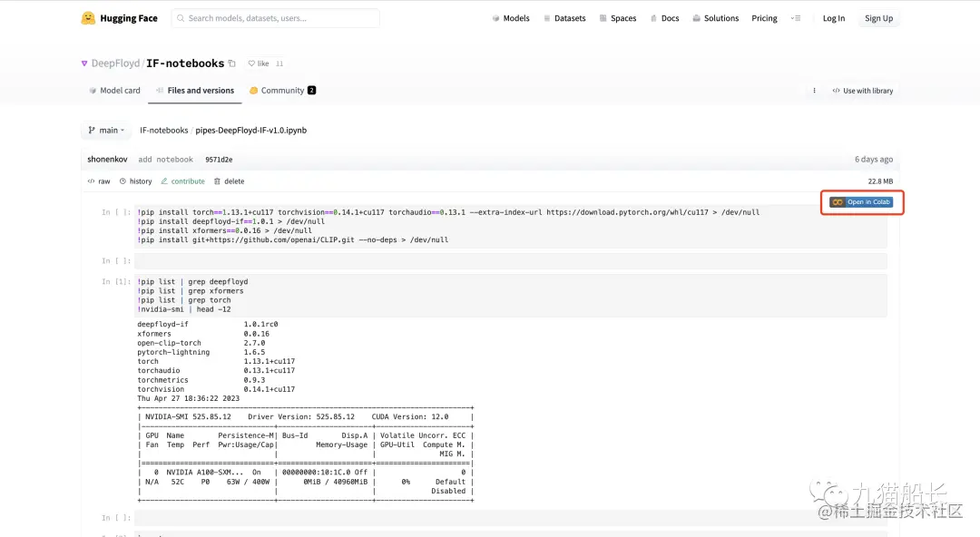Screen dimensions: 980x537
Task: Open the three-dot repository options menu
Action: [814, 91]
